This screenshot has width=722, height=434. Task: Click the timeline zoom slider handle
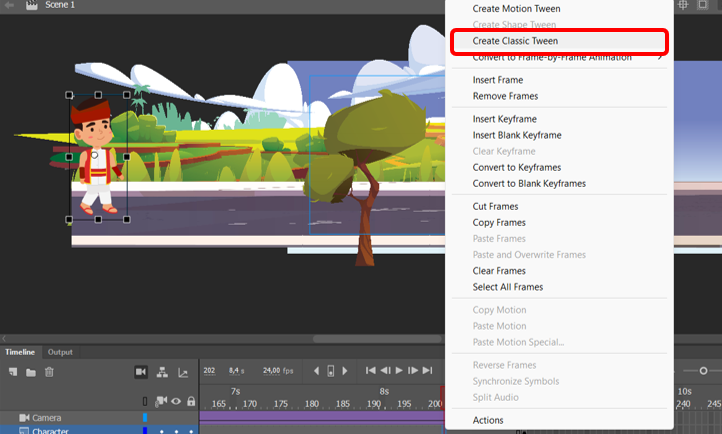point(703,370)
